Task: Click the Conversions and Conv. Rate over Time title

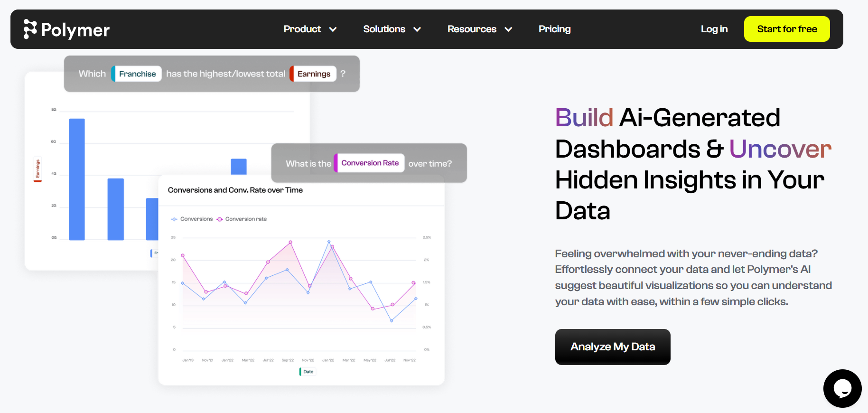Action: pyautogui.click(x=235, y=190)
